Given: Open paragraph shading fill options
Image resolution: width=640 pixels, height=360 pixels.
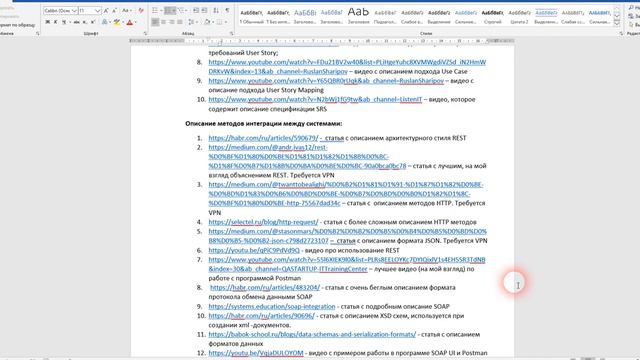Looking at the screenshot, I should coord(207,22).
